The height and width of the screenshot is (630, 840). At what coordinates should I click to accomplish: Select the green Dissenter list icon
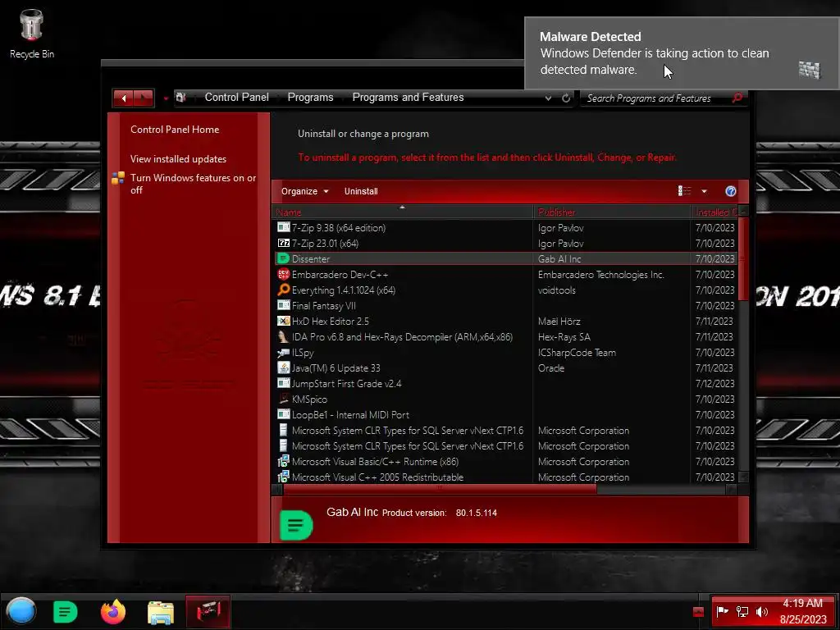[x=283, y=258]
